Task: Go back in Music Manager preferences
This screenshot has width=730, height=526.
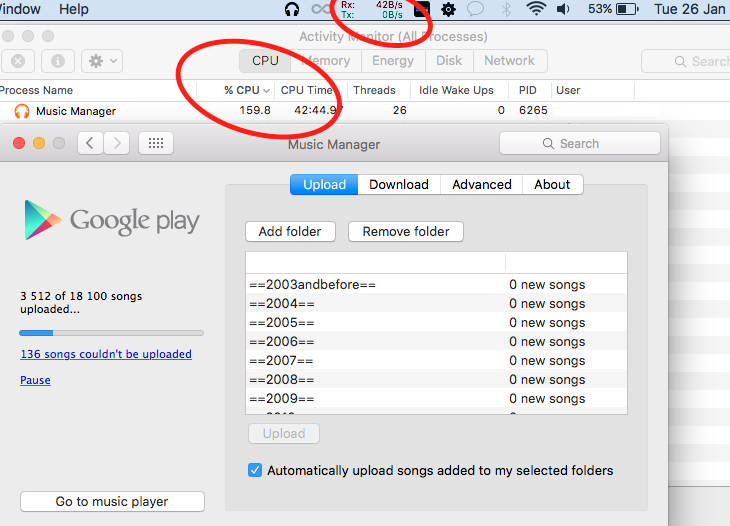Action: 90,143
